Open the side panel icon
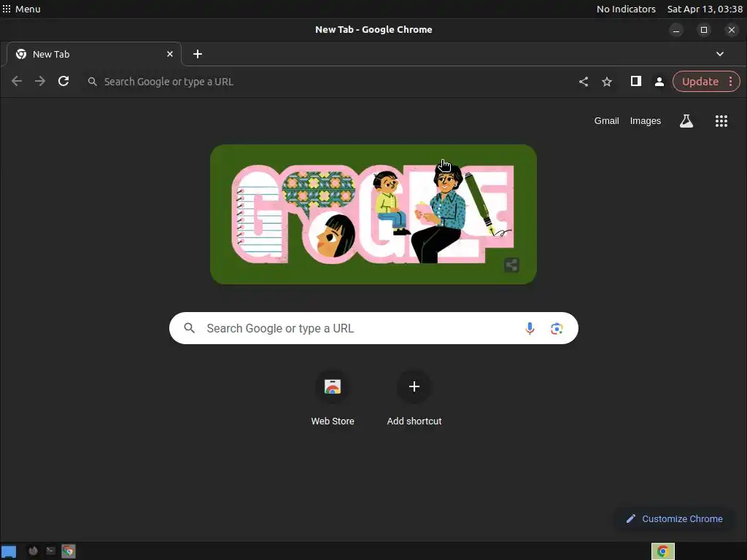Viewport: 747px width, 560px height. coord(635,82)
